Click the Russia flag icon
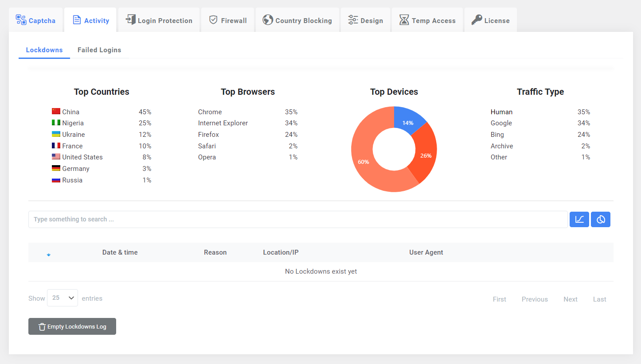 pyautogui.click(x=56, y=179)
